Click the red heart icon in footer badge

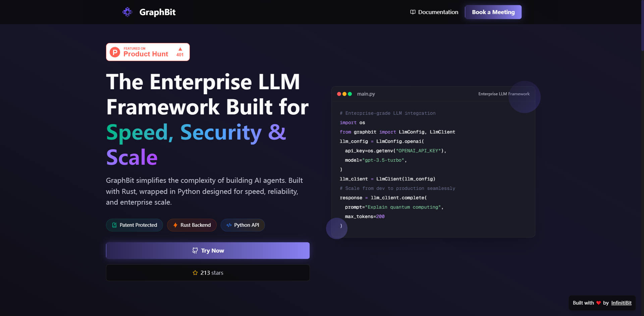tap(598, 303)
